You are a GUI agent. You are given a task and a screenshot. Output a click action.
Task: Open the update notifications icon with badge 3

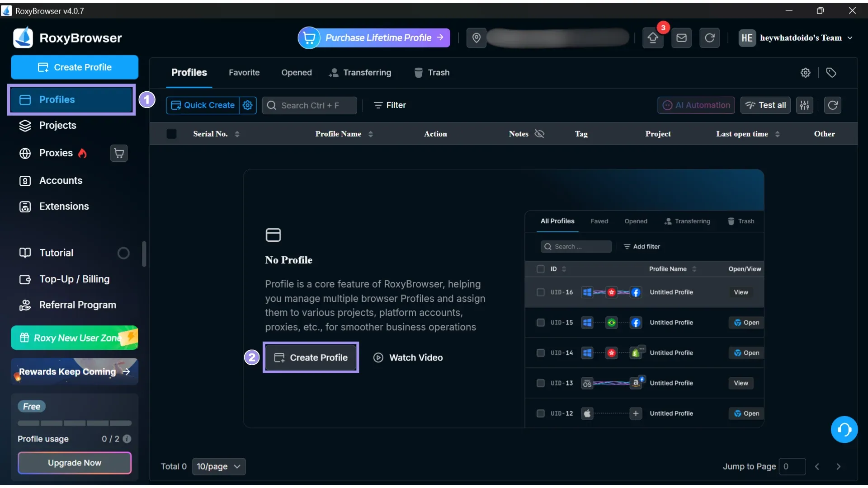point(653,38)
